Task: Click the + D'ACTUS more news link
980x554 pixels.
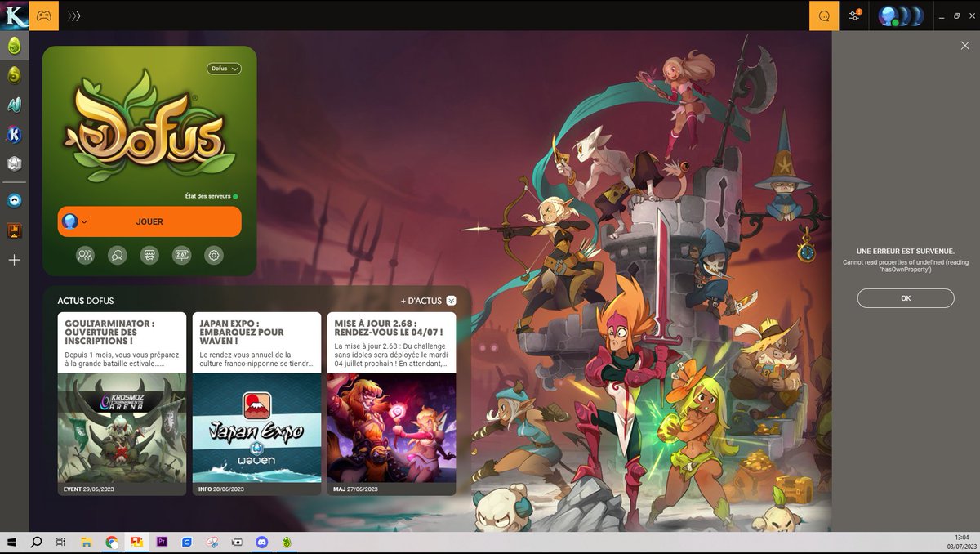Action: pos(421,301)
